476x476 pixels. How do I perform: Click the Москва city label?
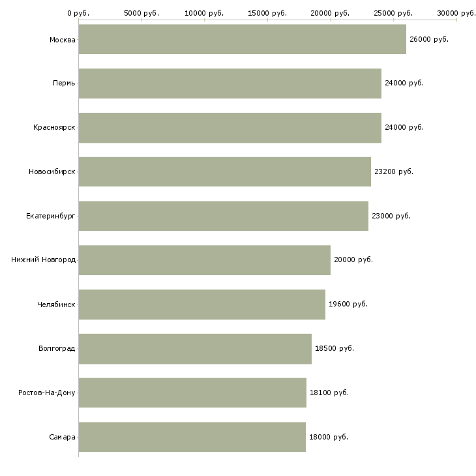click(x=62, y=40)
